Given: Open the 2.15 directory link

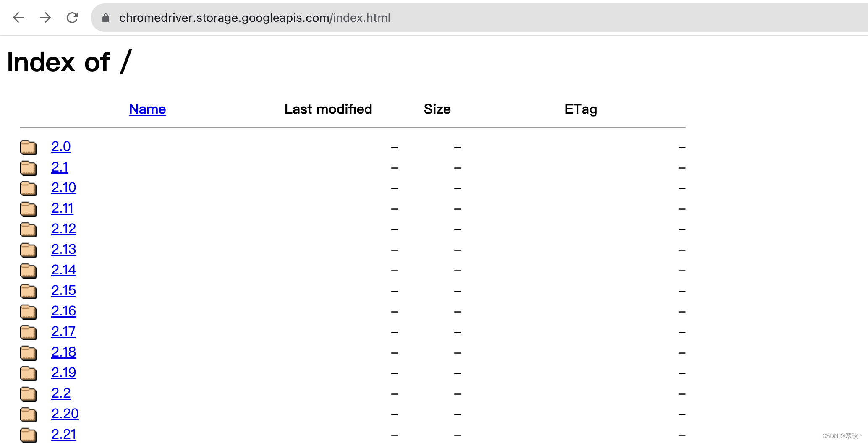Looking at the screenshot, I should (64, 290).
